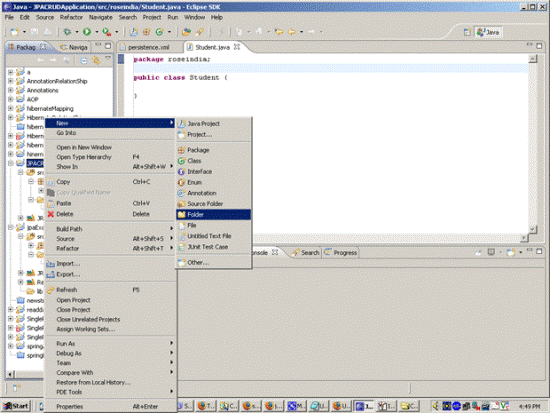
Task: Open the Run dropdown arrow
Action: tap(96, 32)
